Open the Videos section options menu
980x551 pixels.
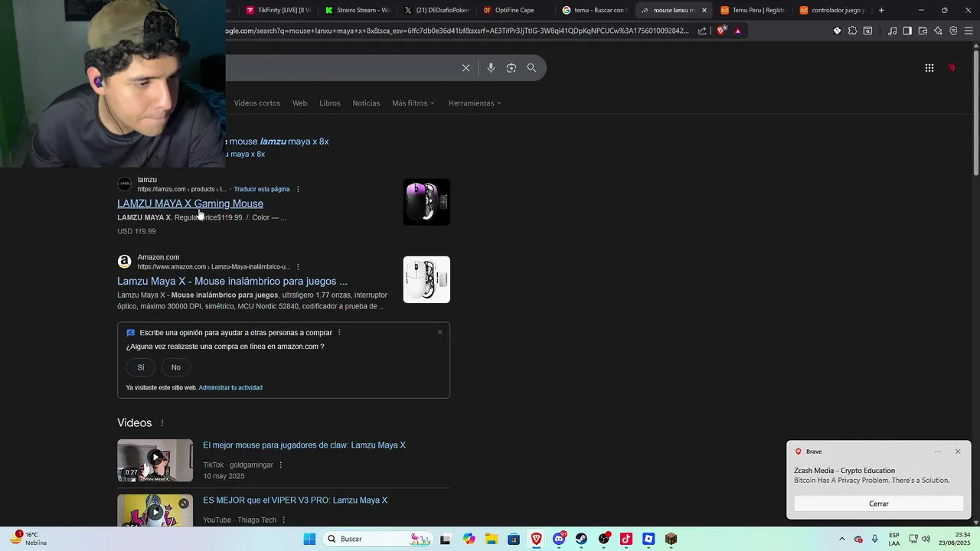162,423
